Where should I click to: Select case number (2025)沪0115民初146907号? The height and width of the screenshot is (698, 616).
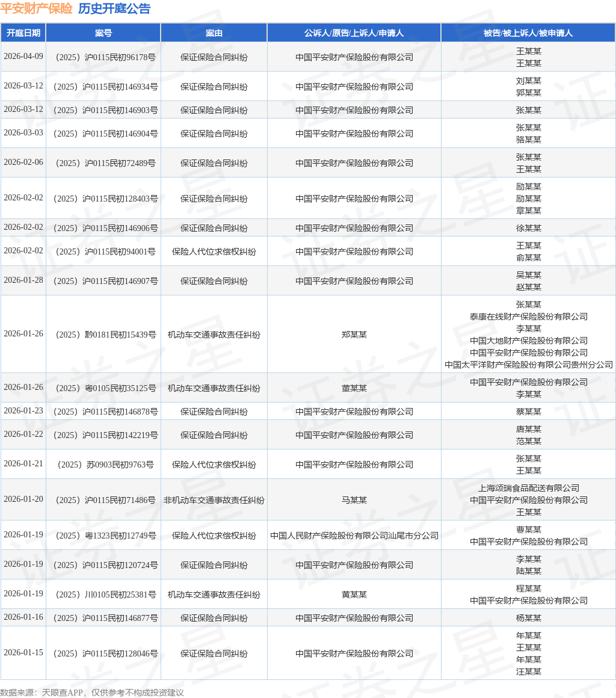(x=105, y=281)
